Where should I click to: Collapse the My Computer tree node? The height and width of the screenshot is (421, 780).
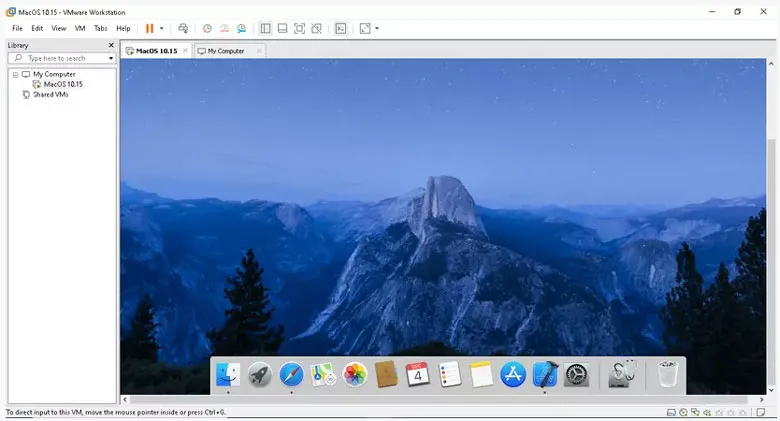pyautogui.click(x=15, y=75)
